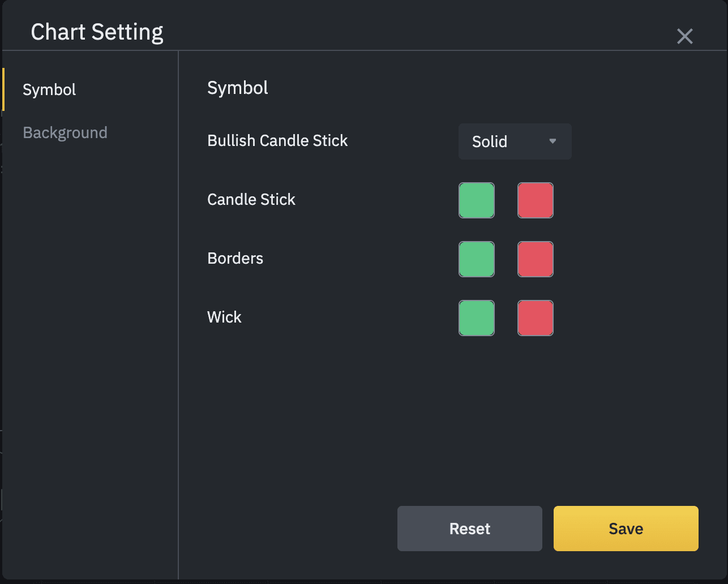Click the Chart Setting dialog title
Screen dimensions: 728x584
pos(97,32)
